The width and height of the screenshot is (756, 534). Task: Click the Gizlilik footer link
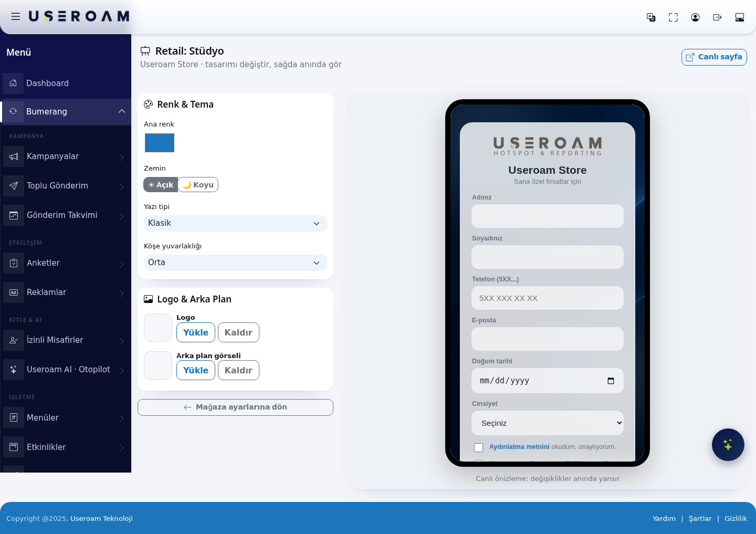pos(736,518)
